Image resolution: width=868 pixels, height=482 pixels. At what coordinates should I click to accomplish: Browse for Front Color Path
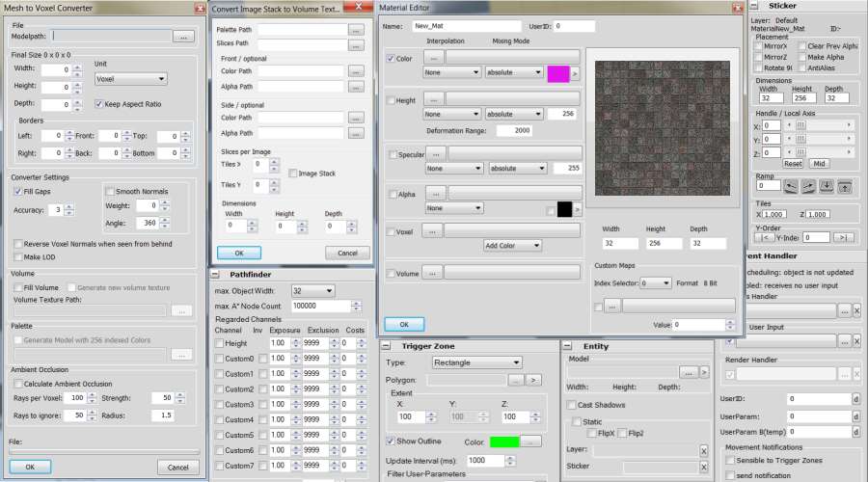[x=356, y=71]
